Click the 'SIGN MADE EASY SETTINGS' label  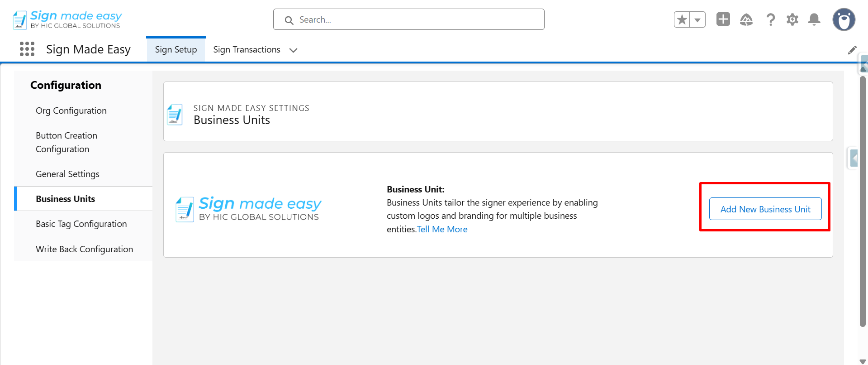point(251,108)
